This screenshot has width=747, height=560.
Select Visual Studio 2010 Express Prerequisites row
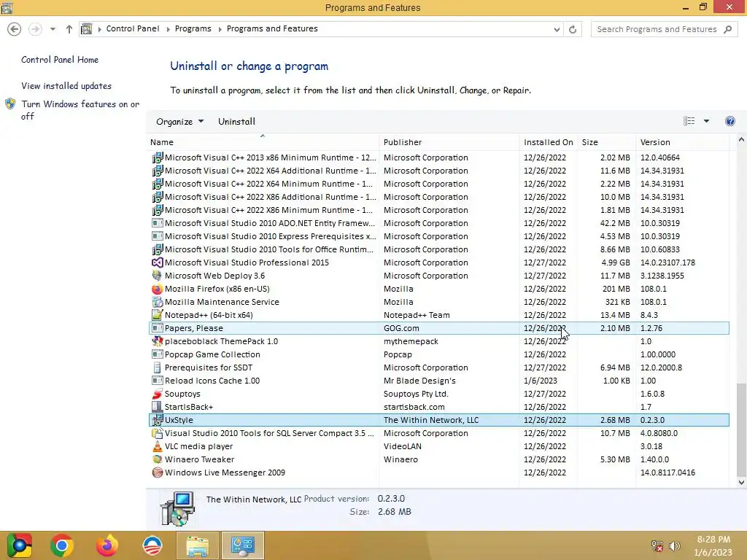pyautogui.click(x=438, y=236)
